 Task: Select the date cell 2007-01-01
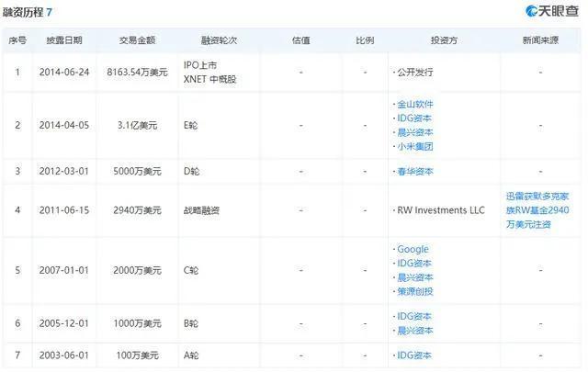point(64,270)
